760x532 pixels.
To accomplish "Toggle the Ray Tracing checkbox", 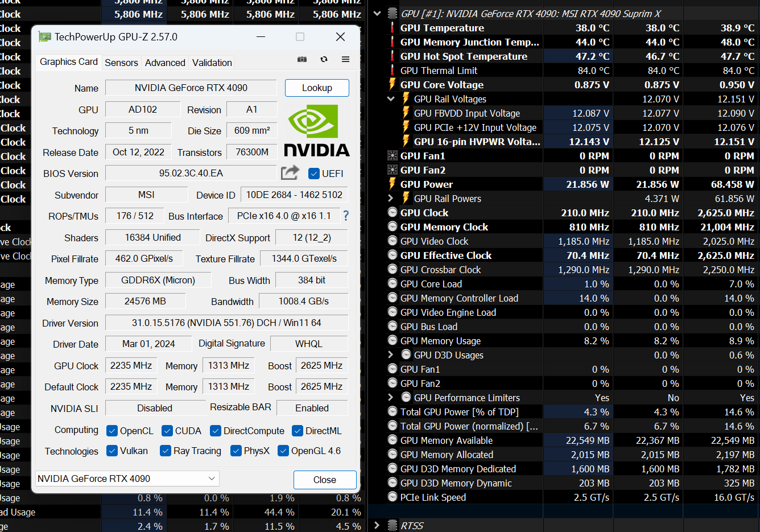I will pyautogui.click(x=166, y=451).
